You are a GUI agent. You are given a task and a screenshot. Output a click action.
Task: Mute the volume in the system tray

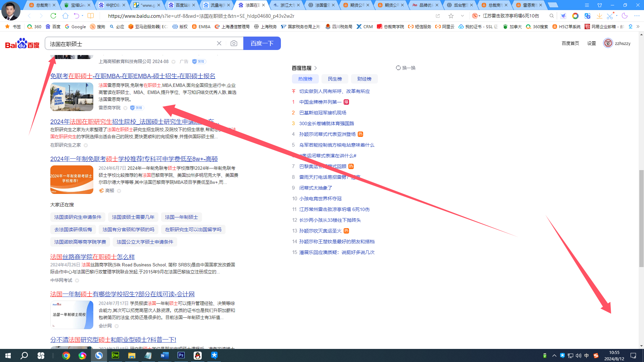point(578,356)
